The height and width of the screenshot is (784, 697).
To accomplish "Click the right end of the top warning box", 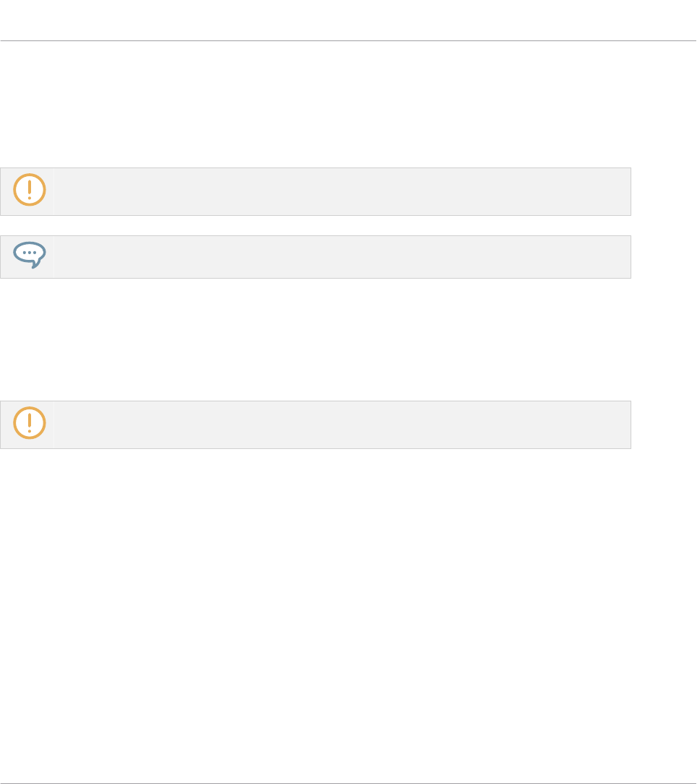I will pos(625,192).
